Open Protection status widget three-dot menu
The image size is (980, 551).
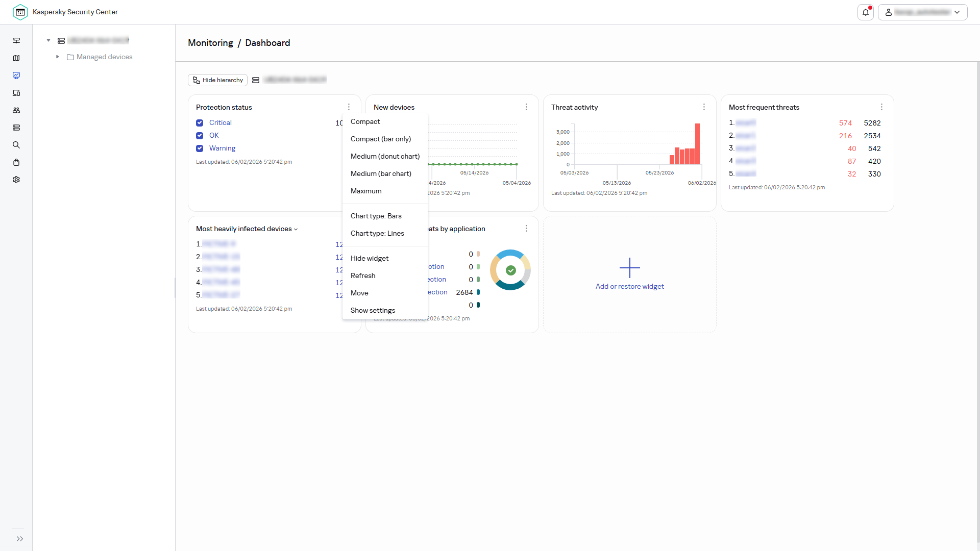349,107
